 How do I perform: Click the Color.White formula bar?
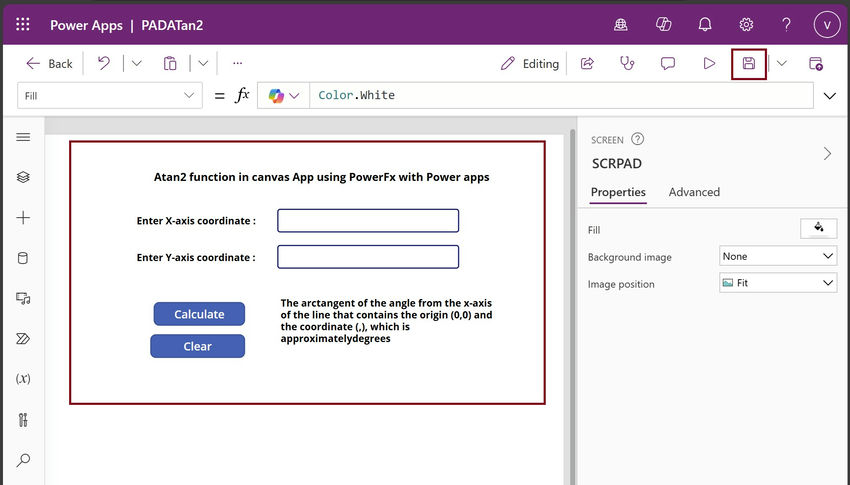click(561, 95)
